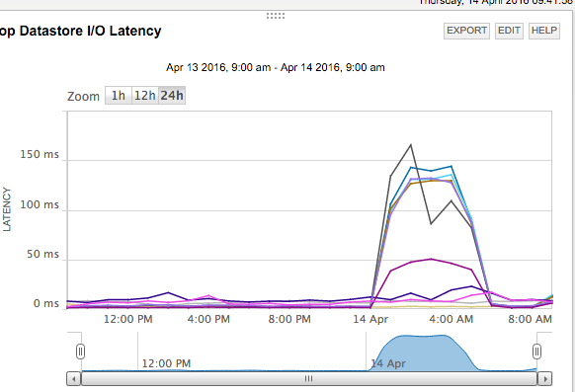The image size is (575, 392).
Task: Select the 24h zoom option
Action: coord(172,96)
